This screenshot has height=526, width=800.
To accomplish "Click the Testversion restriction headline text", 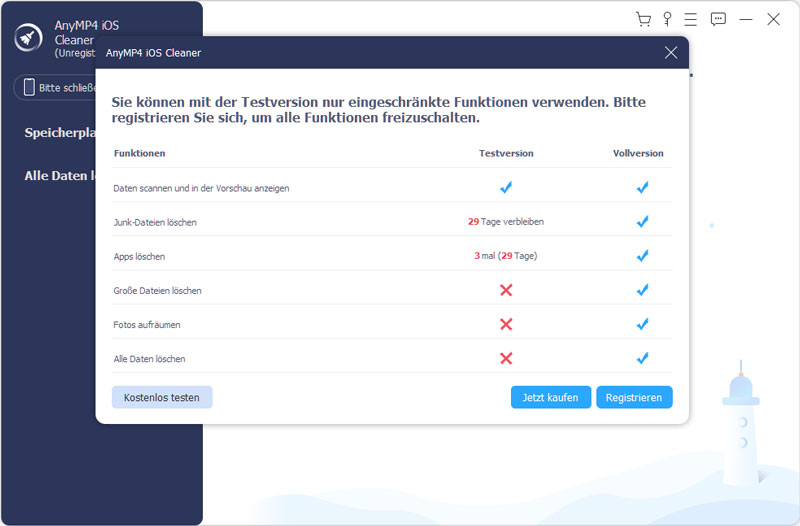I will pos(379,110).
